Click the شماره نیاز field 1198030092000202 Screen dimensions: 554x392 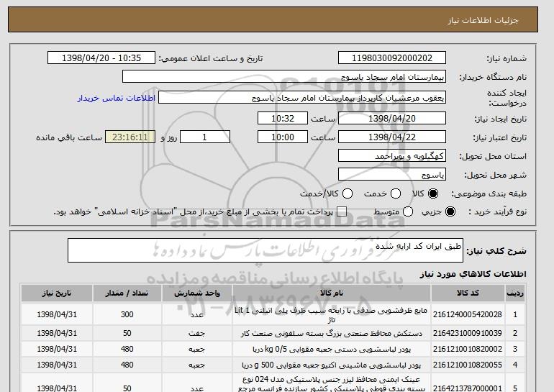click(x=392, y=58)
